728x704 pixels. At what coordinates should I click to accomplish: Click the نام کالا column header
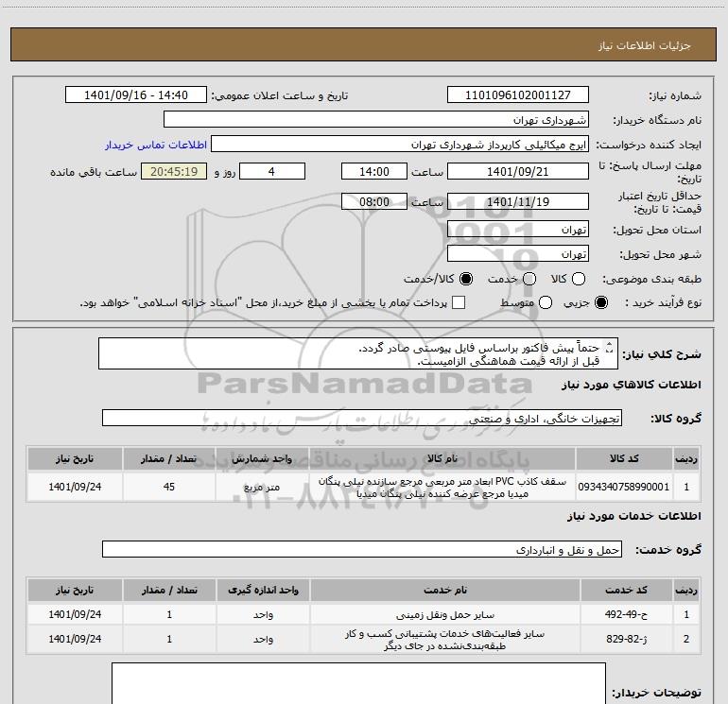tap(442, 459)
